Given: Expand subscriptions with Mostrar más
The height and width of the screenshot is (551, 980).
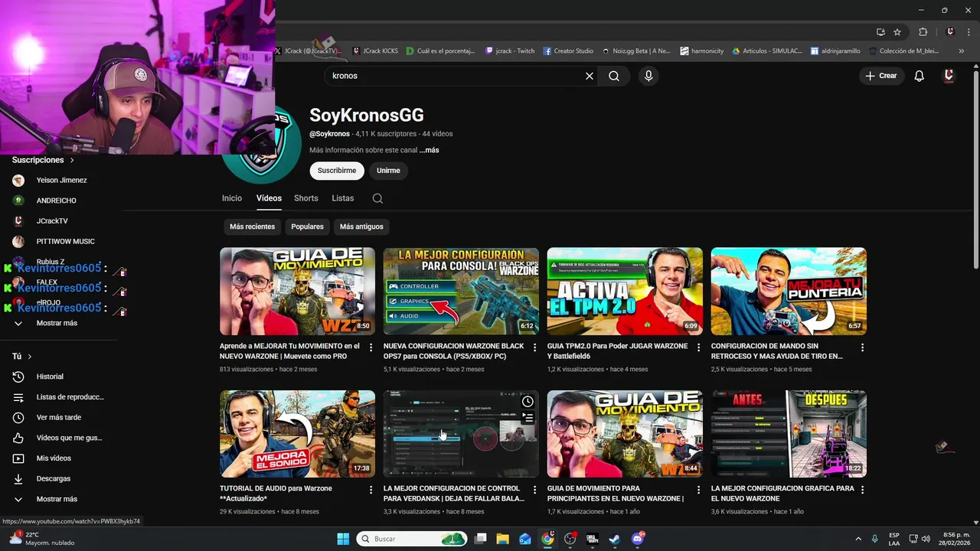Looking at the screenshot, I should (58, 323).
